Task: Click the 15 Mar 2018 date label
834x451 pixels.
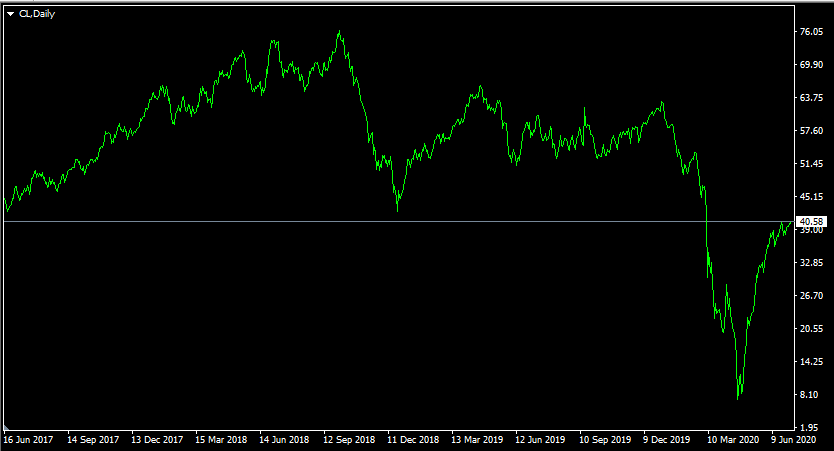Action: (221, 440)
